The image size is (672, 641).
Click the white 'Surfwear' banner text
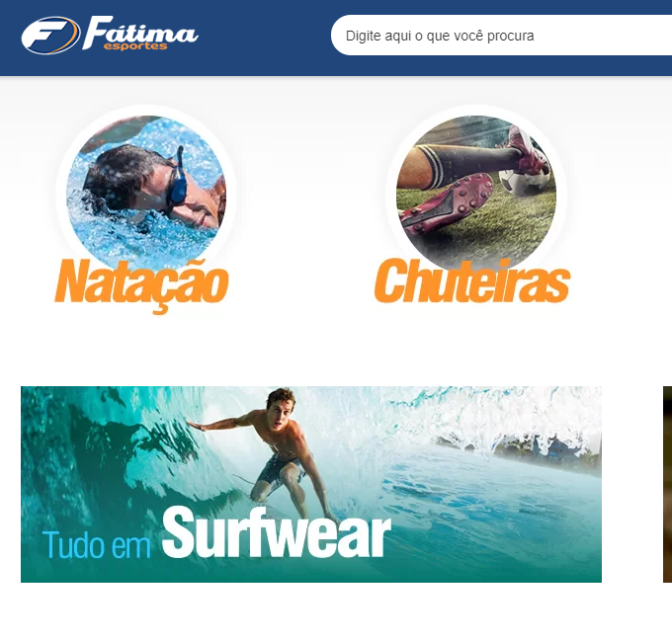click(x=277, y=532)
